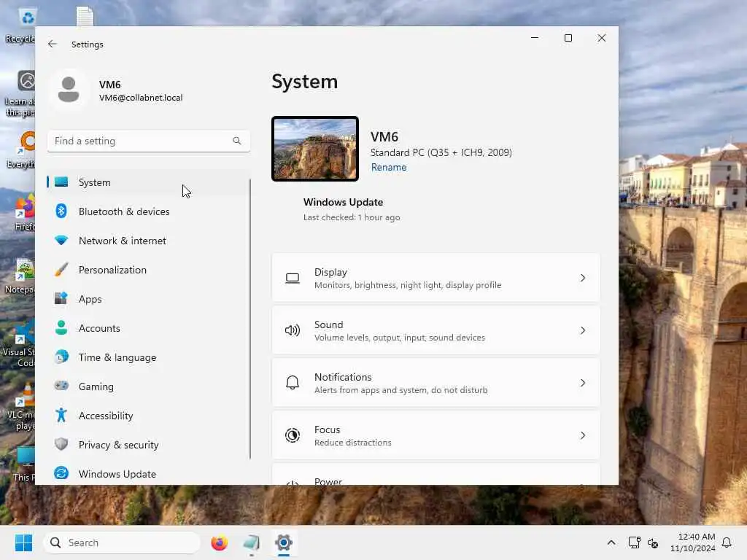Expand the Sound settings chevron
Screen dimensions: 747x560
583,330
